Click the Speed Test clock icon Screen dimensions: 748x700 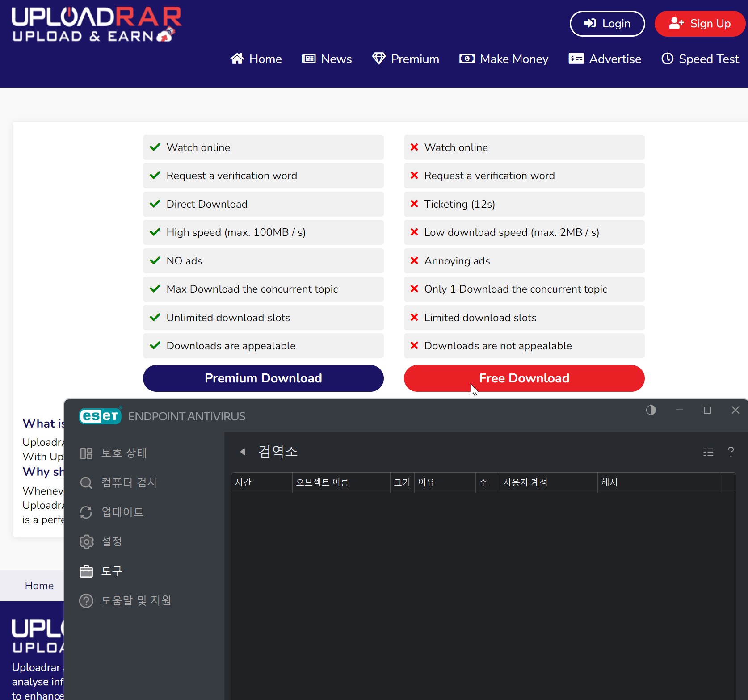(667, 59)
